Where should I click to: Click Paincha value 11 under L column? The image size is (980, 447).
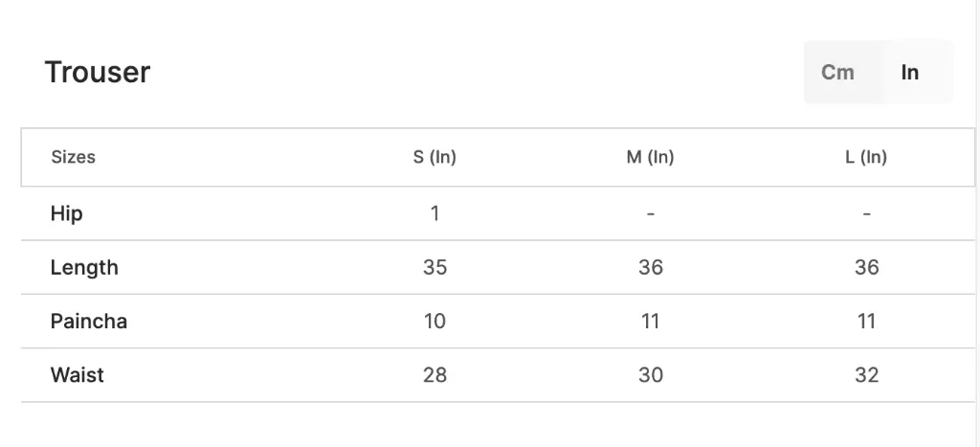866,322
